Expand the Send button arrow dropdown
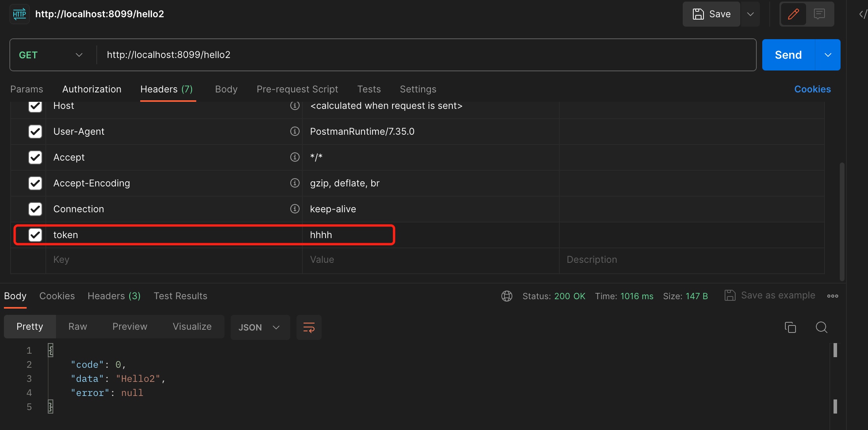 click(x=828, y=55)
